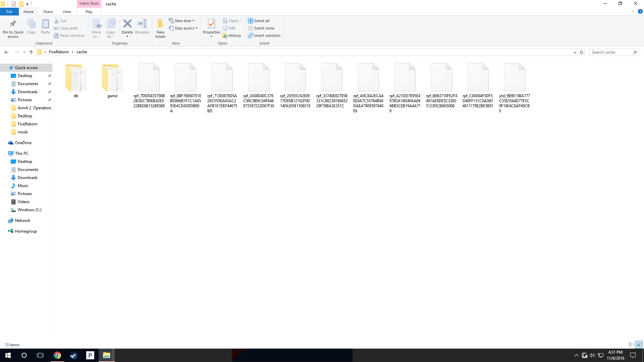Open Steam from the taskbar
The height and width of the screenshot is (362, 644).
pyautogui.click(x=74, y=355)
